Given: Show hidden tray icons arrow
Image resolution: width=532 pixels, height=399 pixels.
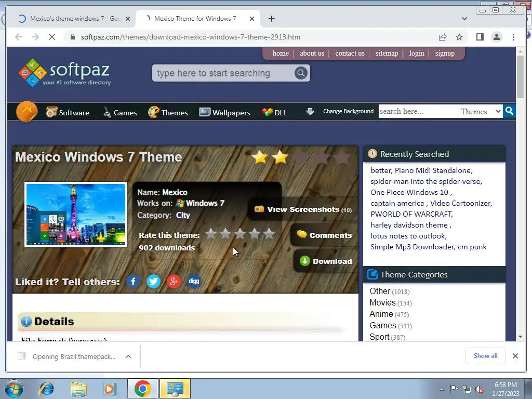Looking at the screenshot, I should (x=442, y=389).
